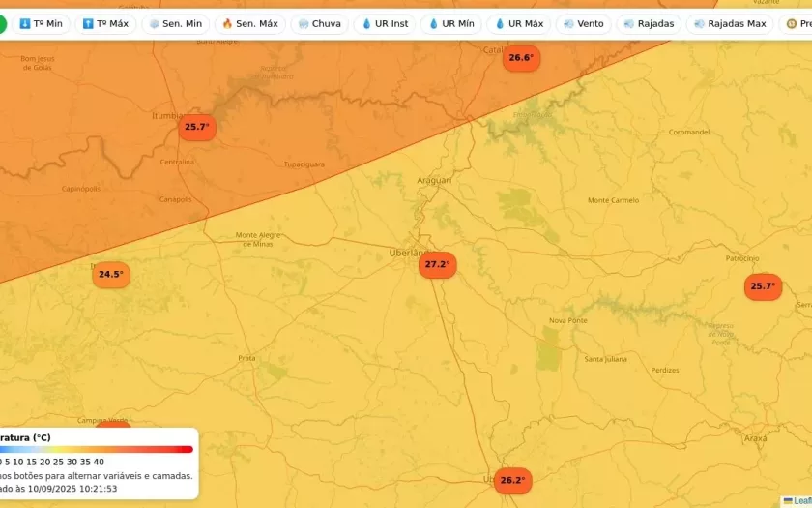This screenshot has height=508, width=812.
Task: Click the 24.5° station marker
Action: (111, 274)
